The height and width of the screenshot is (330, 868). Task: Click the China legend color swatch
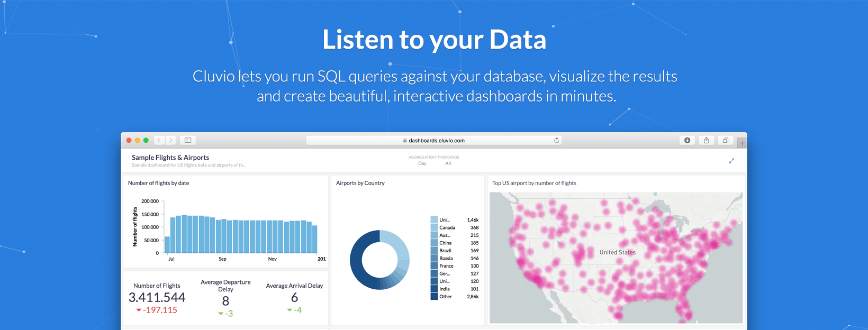[434, 243]
